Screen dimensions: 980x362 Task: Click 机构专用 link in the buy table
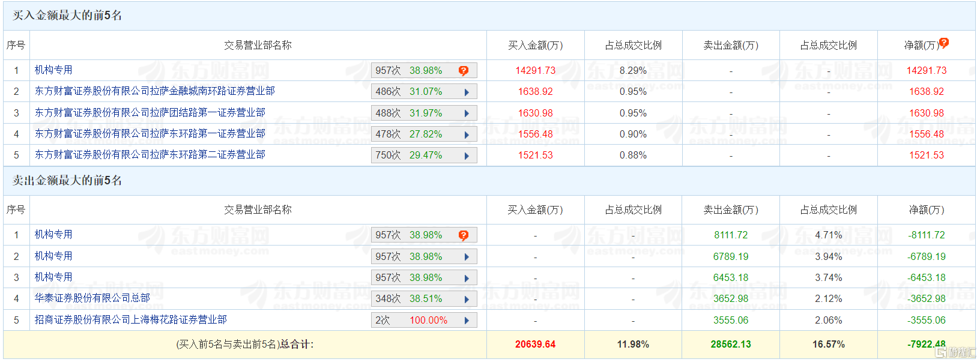tap(53, 70)
